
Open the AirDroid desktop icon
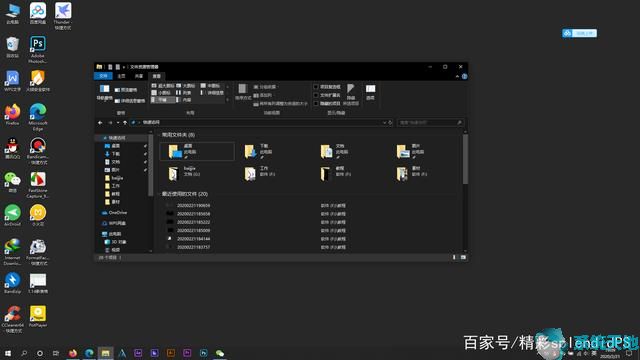click(12, 216)
